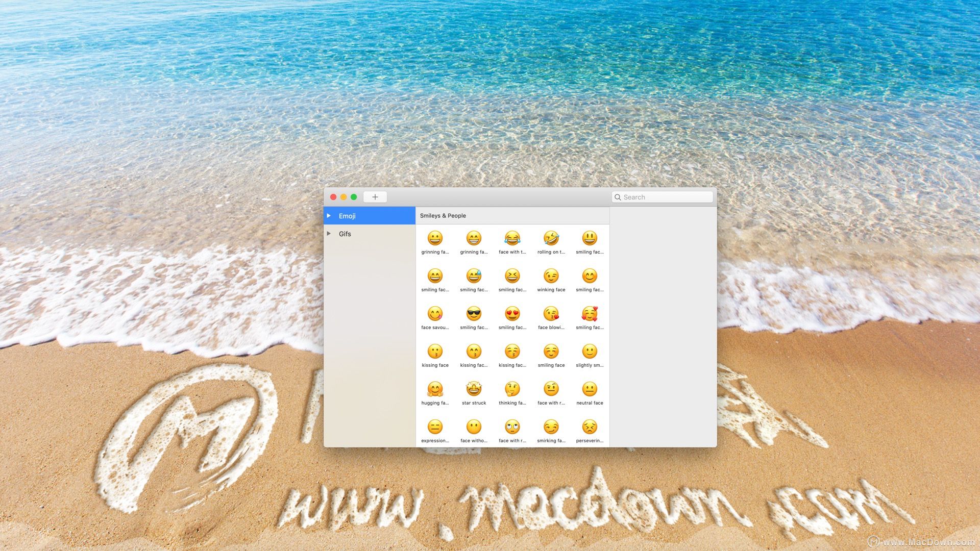The width and height of the screenshot is (980, 551).
Task: Select the face blowing a kiss emoji
Action: click(x=551, y=314)
